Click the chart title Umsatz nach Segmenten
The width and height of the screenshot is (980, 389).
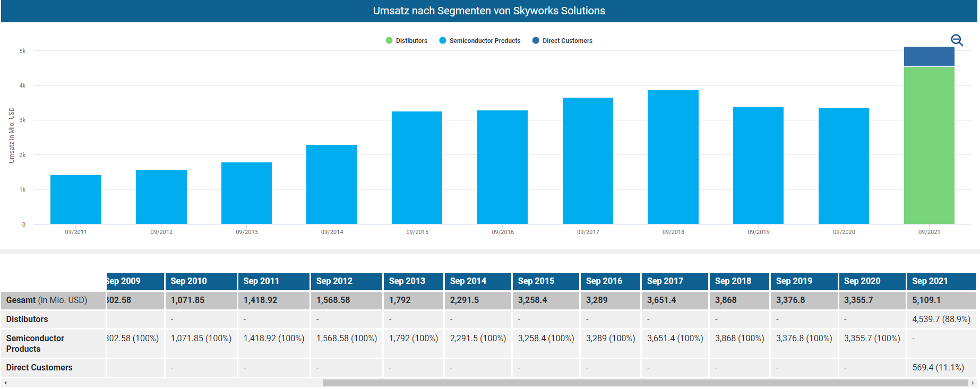[489, 11]
